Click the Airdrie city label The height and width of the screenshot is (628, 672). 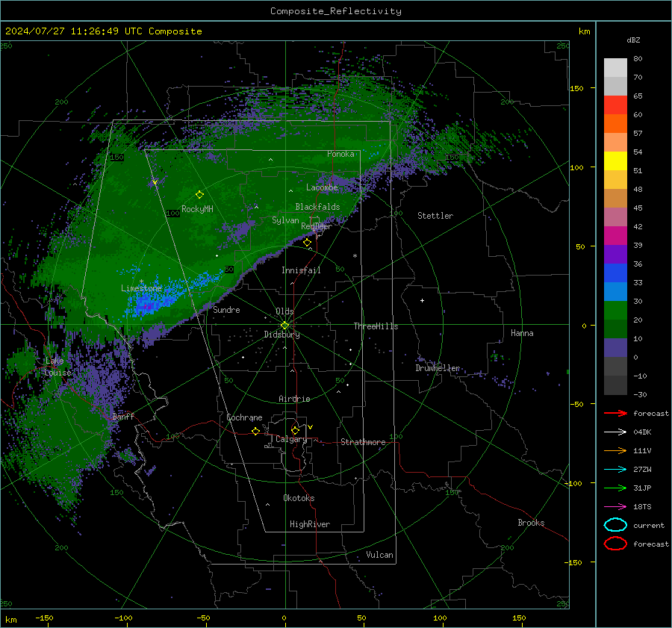(x=294, y=399)
